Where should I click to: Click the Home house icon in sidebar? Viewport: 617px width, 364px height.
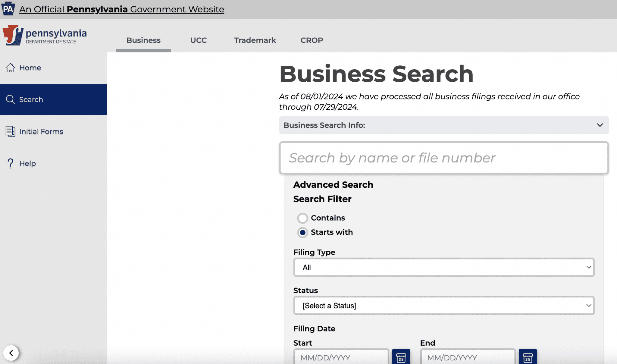pos(10,68)
